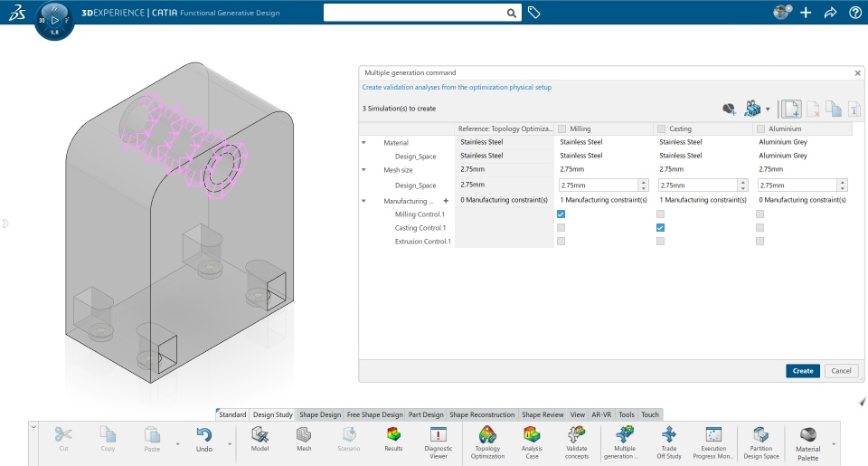This screenshot has width=868, height=466.
Task: Tick the Casting column header checkbox
Action: coord(661,128)
